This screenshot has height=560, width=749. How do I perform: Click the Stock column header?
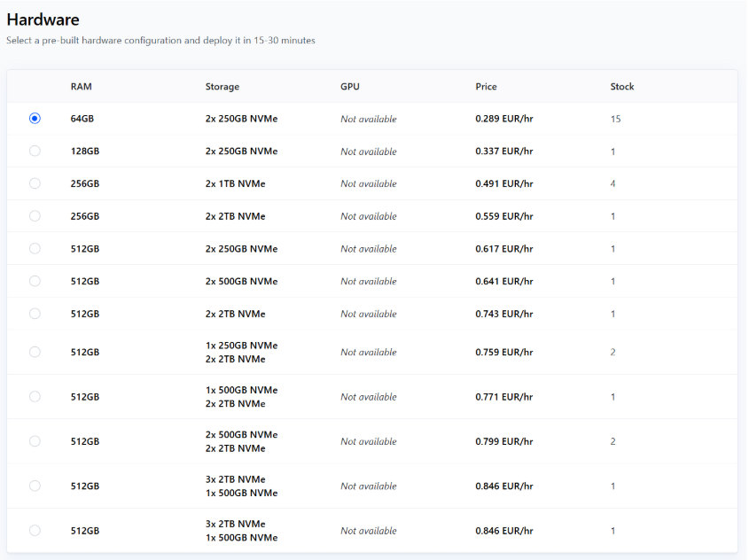coord(621,87)
